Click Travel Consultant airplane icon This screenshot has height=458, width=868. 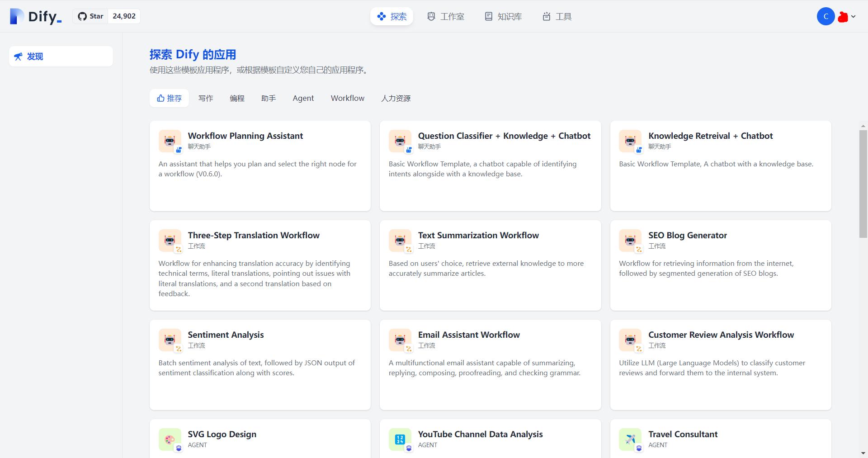click(630, 439)
